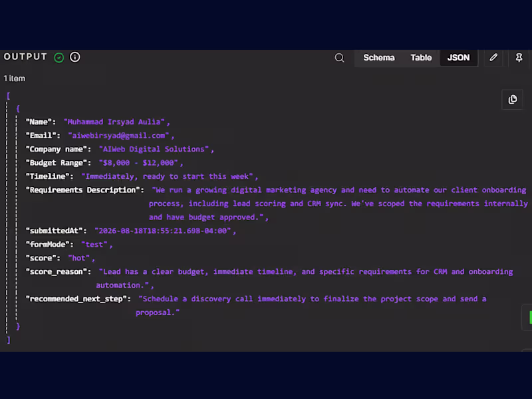Image resolution: width=532 pixels, height=399 pixels.
Task: Select the "score_reason" key
Action: click(x=57, y=271)
